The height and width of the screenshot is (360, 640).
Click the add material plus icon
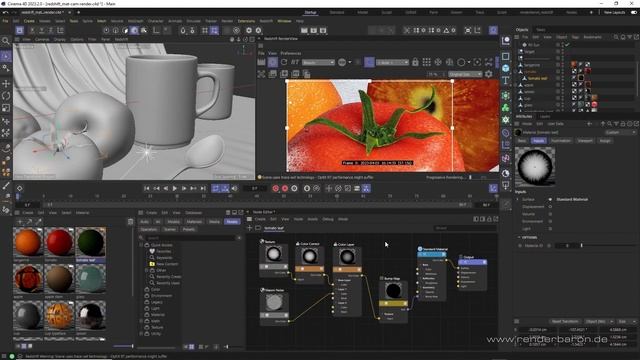tap(20, 222)
